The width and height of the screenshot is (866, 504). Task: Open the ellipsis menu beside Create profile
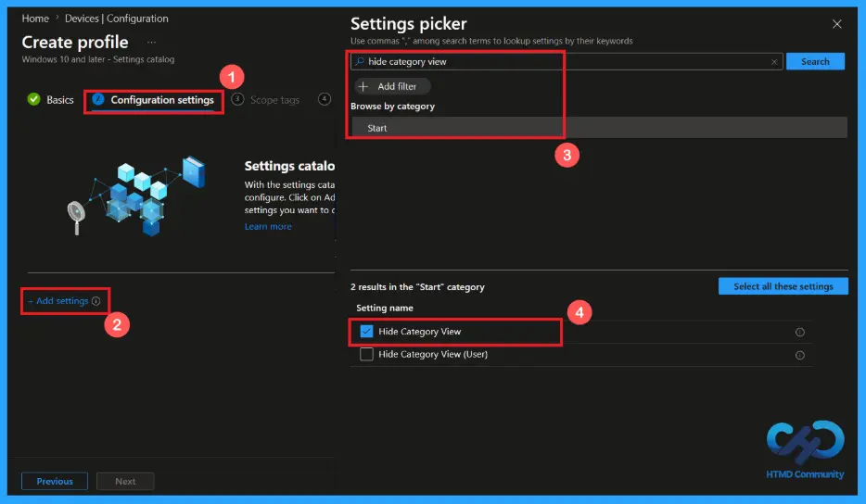pos(151,43)
